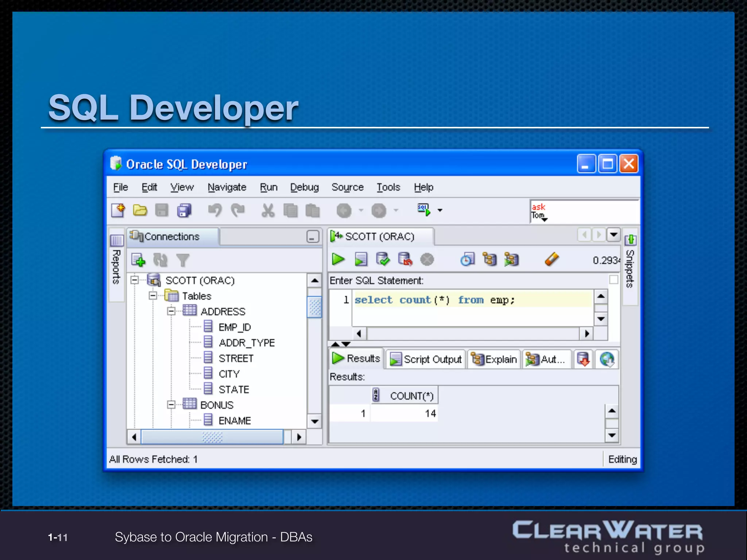Click the New file toolbar icon
Screen dimensions: 747x560
[118, 210]
